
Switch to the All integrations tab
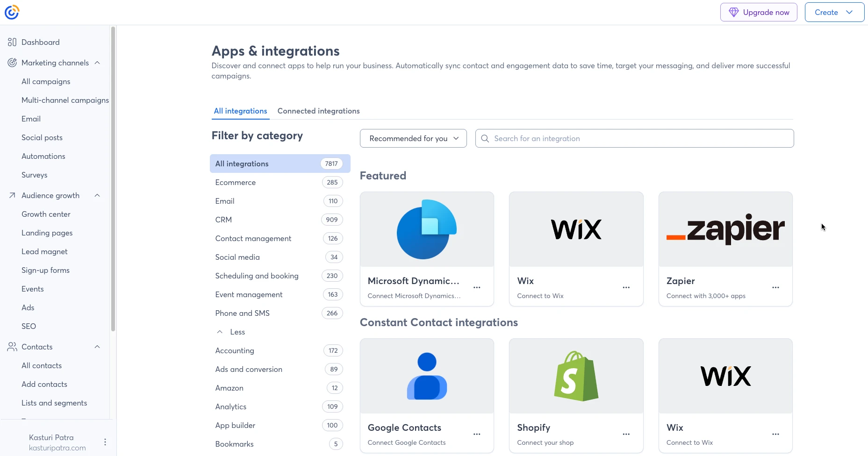click(x=240, y=111)
